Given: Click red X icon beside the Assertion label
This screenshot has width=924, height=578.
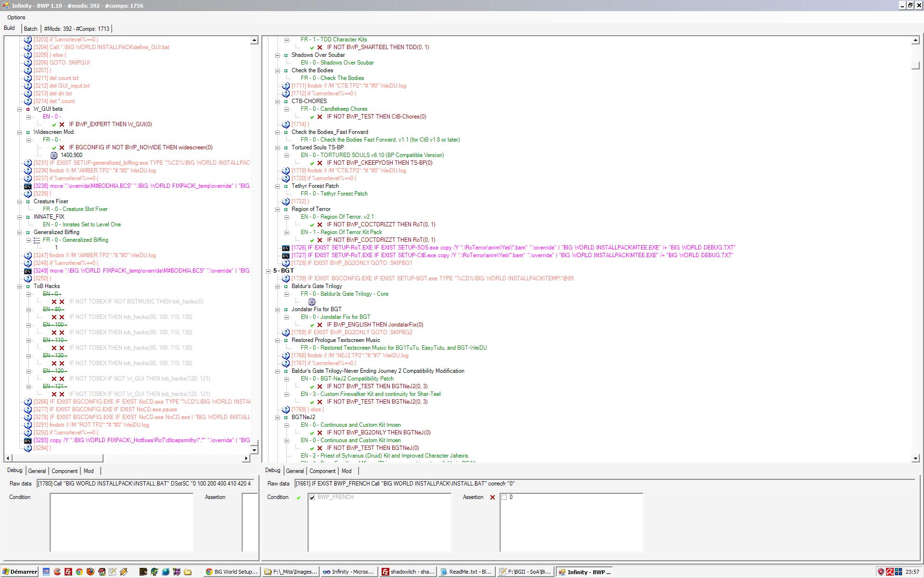Looking at the screenshot, I should click(x=492, y=497).
